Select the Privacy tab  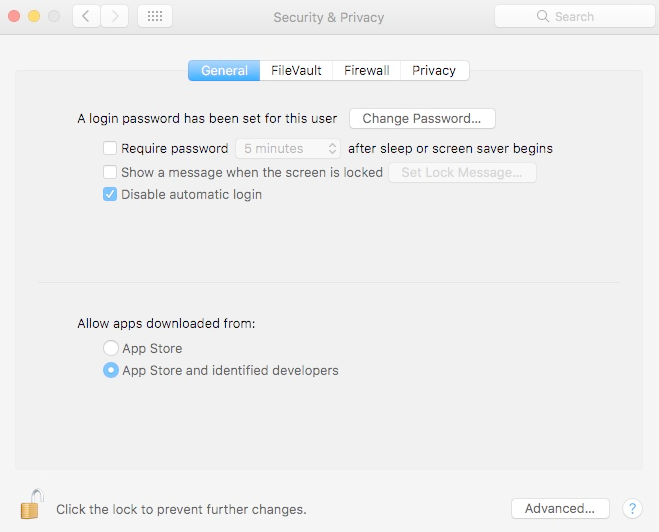pos(434,70)
